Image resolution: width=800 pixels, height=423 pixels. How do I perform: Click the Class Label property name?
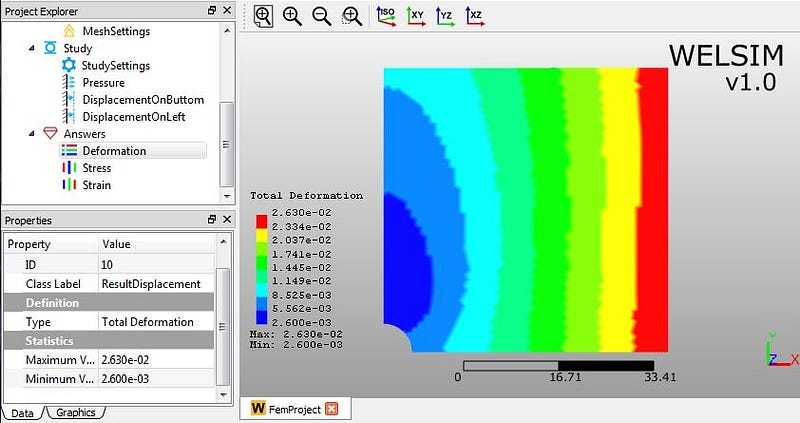point(53,284)
